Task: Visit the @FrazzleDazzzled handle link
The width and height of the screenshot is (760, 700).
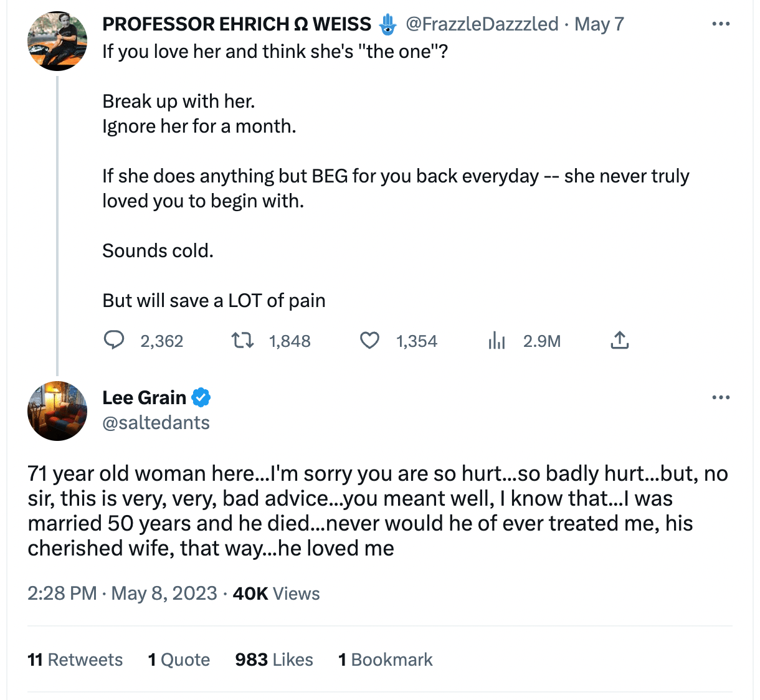Action: [482, 24]
